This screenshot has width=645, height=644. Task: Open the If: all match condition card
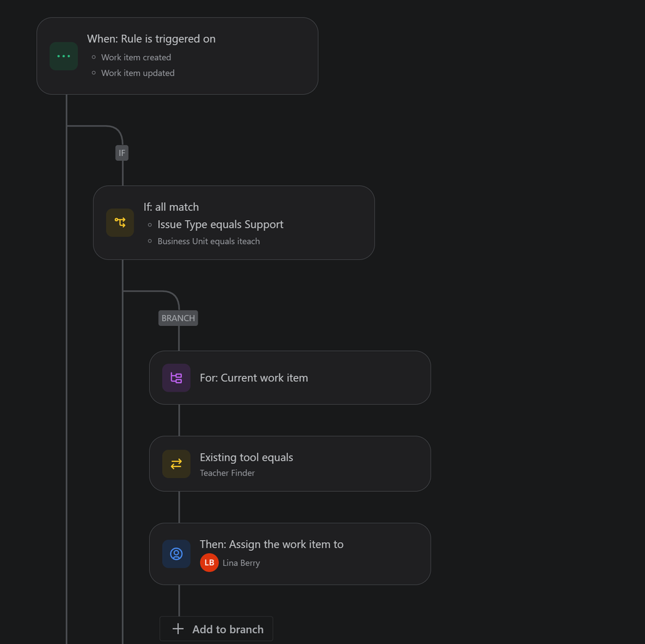(234, 223)
